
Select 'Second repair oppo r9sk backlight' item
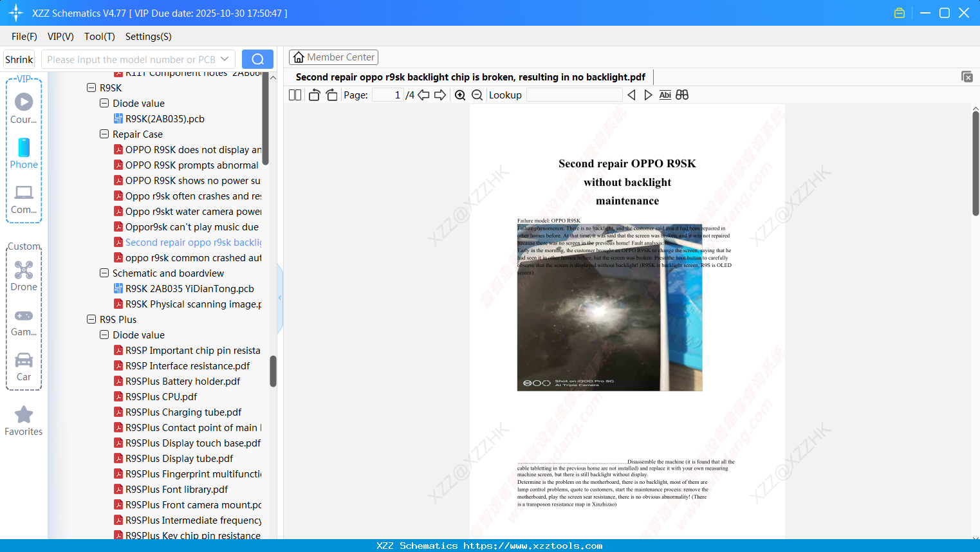pyautogui.click(x=187, y=243)
